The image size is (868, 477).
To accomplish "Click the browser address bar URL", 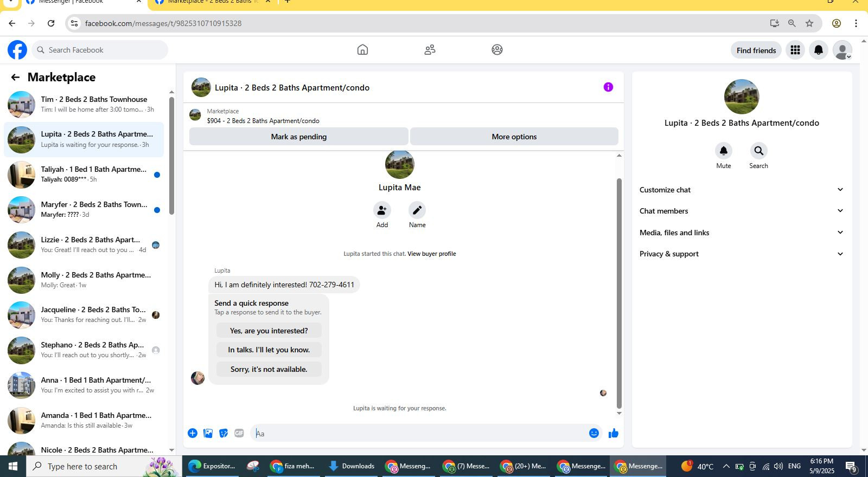I will [x=163, y=23].
